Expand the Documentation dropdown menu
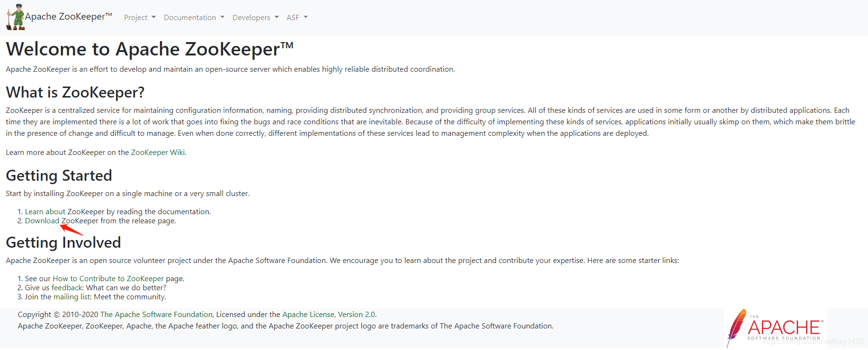868x350 pixels. point(194,18)
